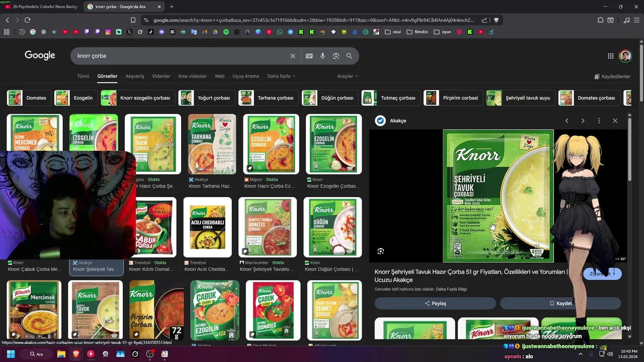Select the Yoğurt çorbası filter chip
Screen dimensions: 644x362
coord(207,98)
